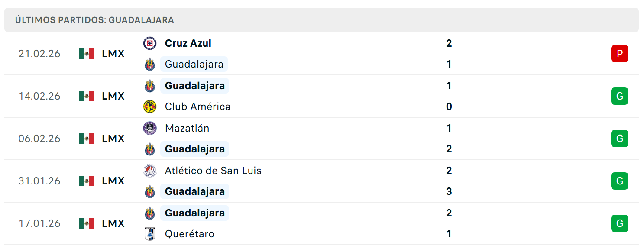This screenshot has width=644, height=252.
Task: Click the Atlético de San Luis crest
Action: tap(150, 171)
